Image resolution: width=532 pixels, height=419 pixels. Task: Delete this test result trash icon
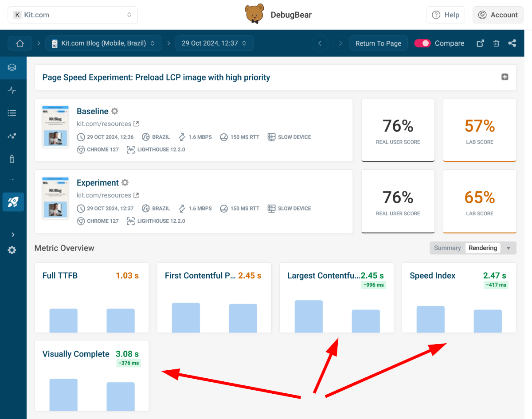click(496, 43)
